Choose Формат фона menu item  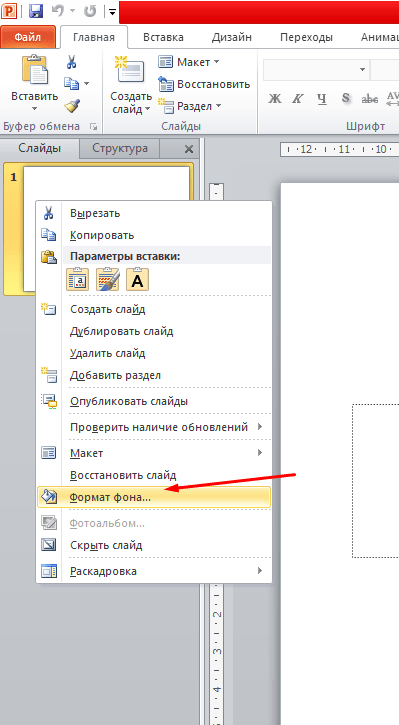[x=154, y=498]
